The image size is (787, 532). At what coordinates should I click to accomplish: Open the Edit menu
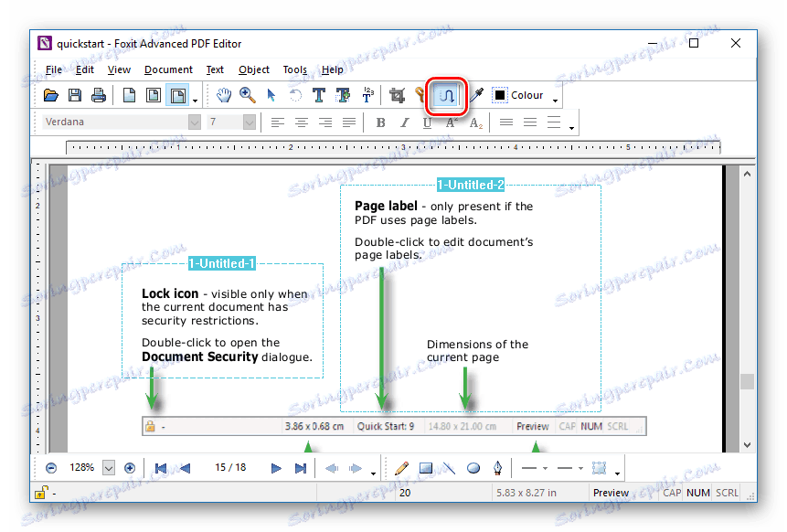pyautogui.click(x=85, y=69)
